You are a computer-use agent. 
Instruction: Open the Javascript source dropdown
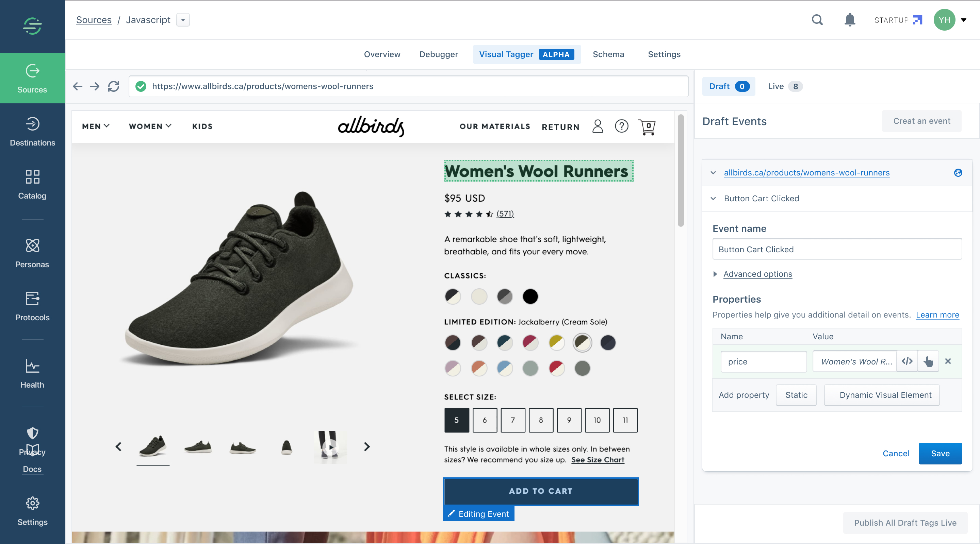click(183, 20)
